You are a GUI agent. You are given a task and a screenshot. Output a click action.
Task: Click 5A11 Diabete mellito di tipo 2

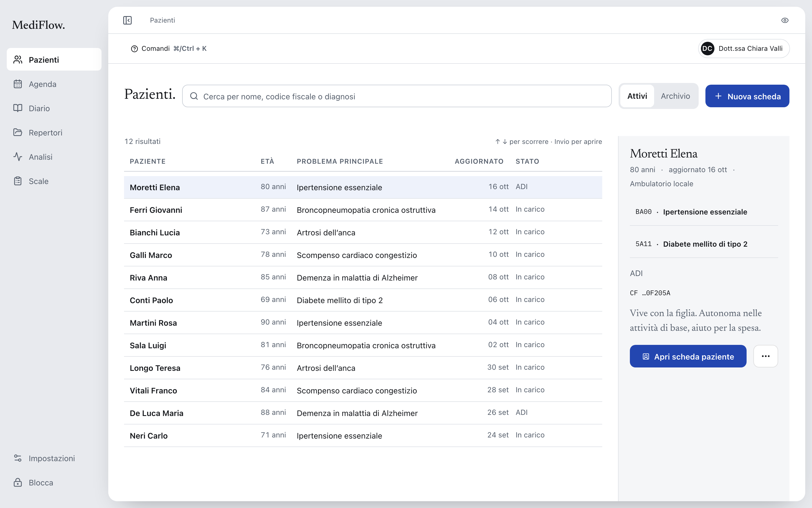click(x=704, y=244)
